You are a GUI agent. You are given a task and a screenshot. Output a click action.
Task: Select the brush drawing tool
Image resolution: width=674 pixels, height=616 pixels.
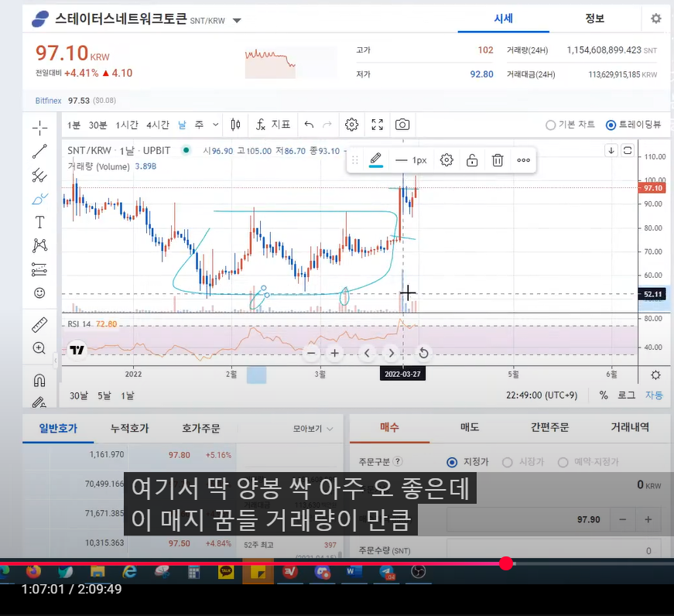coord(39,199)
